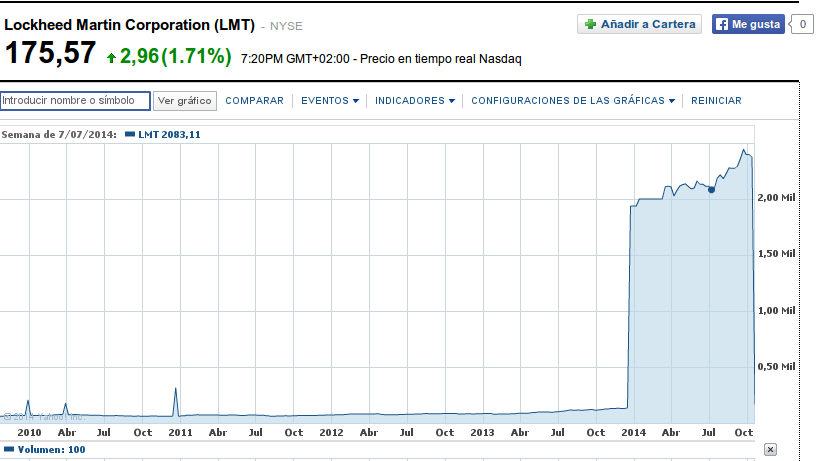The height and width of the screenshot is (461, 826).
Task: Click the 2013 x-axis label
Action: (x=482, y=432)
